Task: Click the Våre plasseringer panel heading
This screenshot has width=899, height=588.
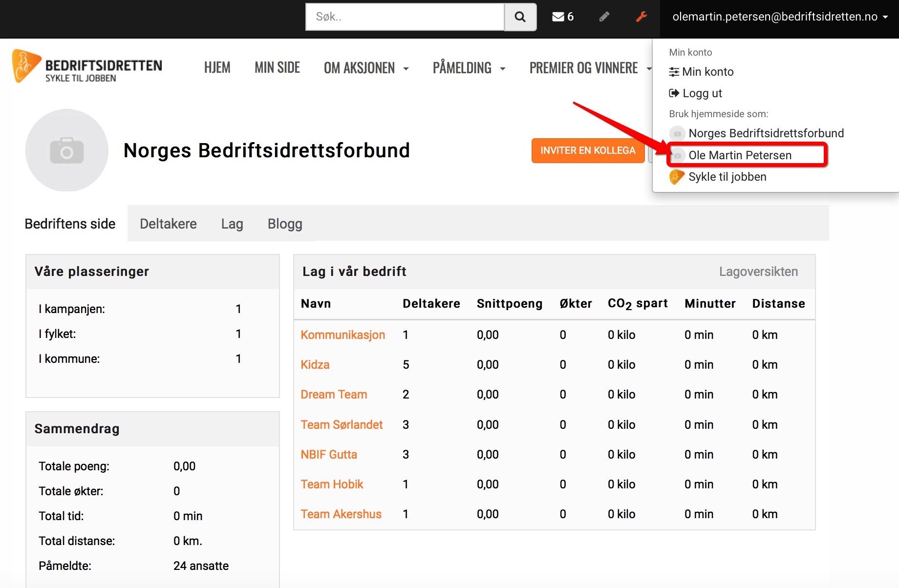Action: [92, 272]
